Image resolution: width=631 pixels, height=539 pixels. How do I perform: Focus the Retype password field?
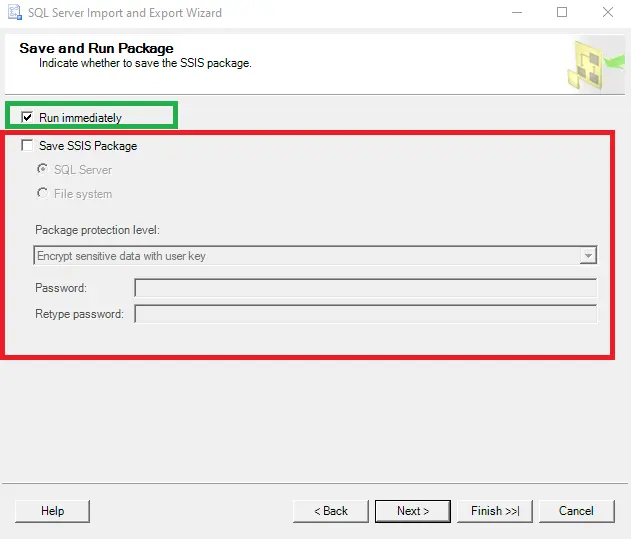365,314
